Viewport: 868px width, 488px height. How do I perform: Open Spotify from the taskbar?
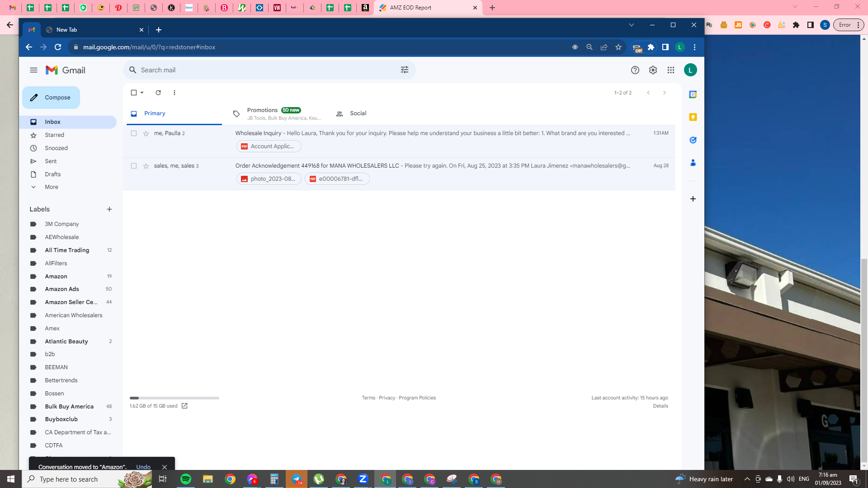tap(186, 479)
